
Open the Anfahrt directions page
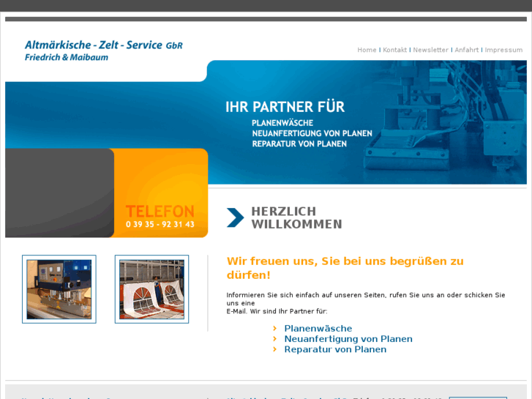pos(467,50)
